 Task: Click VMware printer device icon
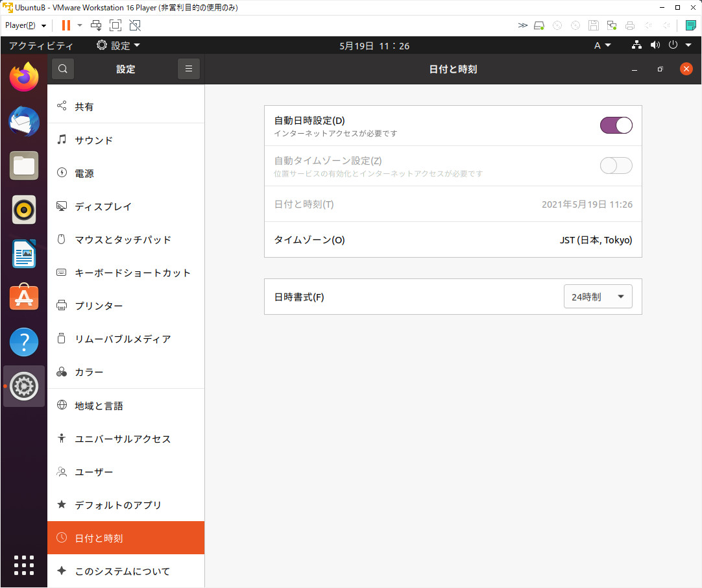[x=630, y=25]
